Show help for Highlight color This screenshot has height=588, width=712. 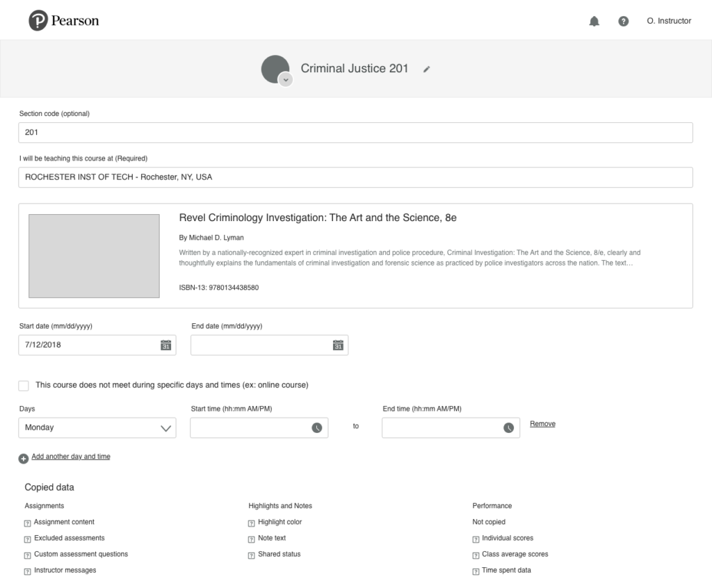point(251,523)
